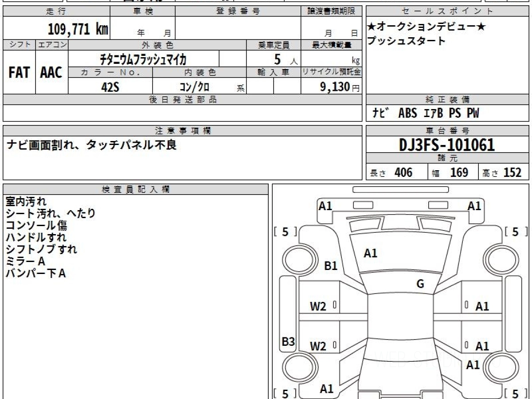Select the note シート汚れ、へたり
Screen dimensions: 532x399
[51, 213]
